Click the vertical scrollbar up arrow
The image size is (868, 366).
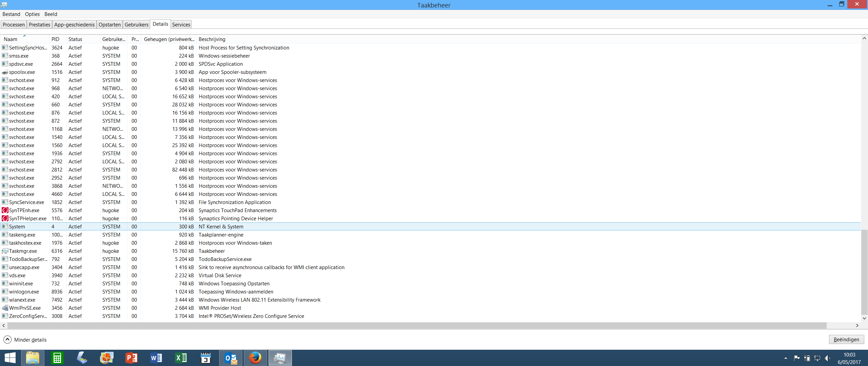click(x=864, y=38)
